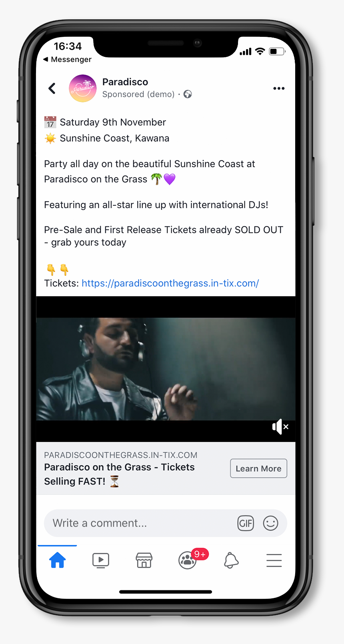Open the GIF picker in comment box
The image size is (344, 644).
[246, 523]
